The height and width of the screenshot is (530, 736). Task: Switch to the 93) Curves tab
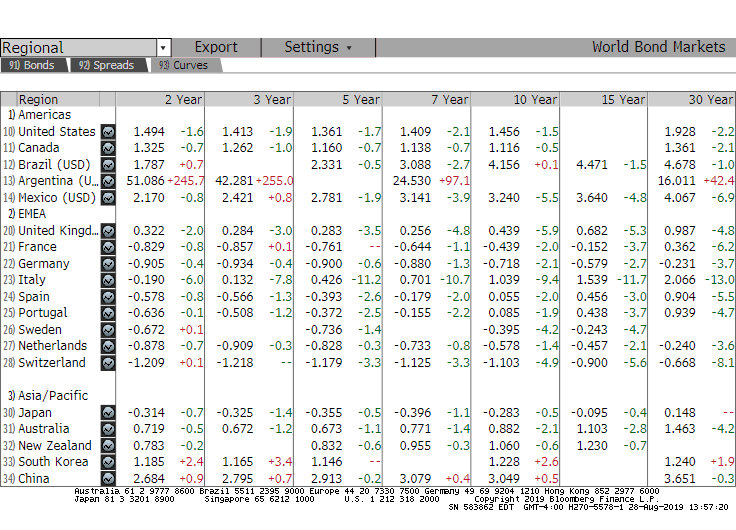184,65
